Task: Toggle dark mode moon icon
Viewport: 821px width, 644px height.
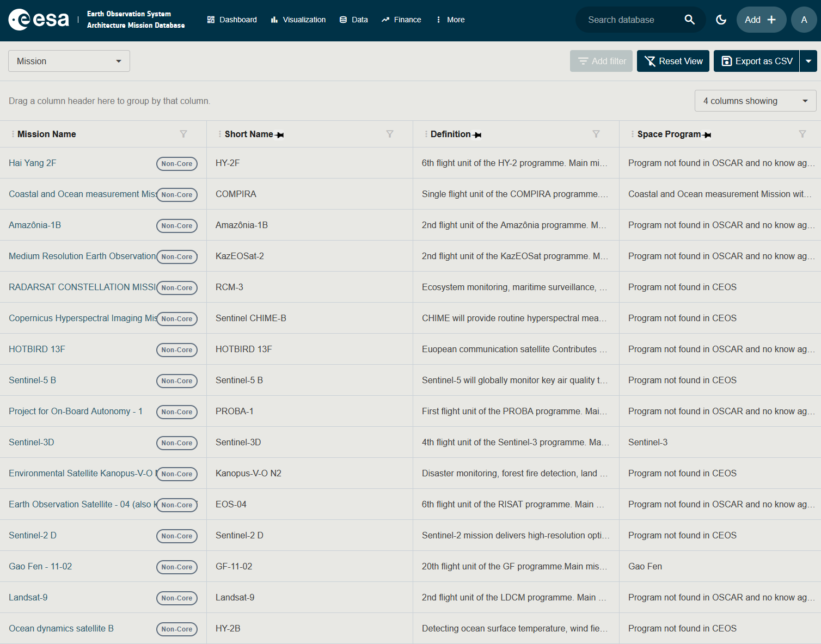Action: [721, 20]
